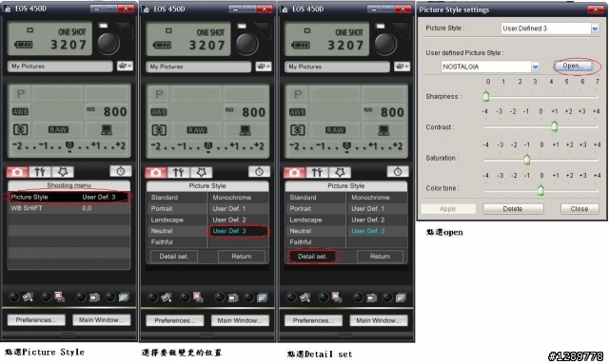Choose Monochrome in second EOS 450D window
This screenshot has width=609, height=364.
coord(239,197)
